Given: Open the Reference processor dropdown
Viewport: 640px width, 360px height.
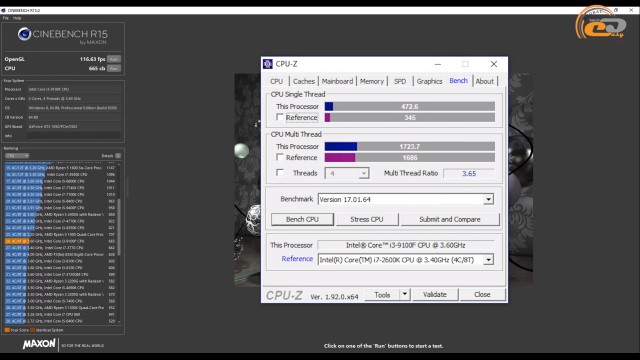Looking at the screenshot, I should coord(488,260).
